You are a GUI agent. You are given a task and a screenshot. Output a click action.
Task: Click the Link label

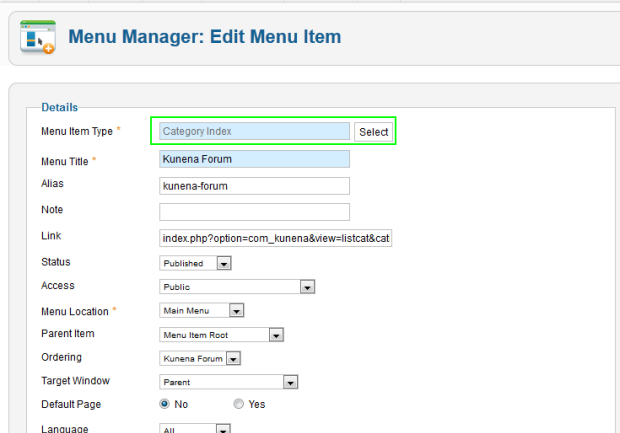51,236
